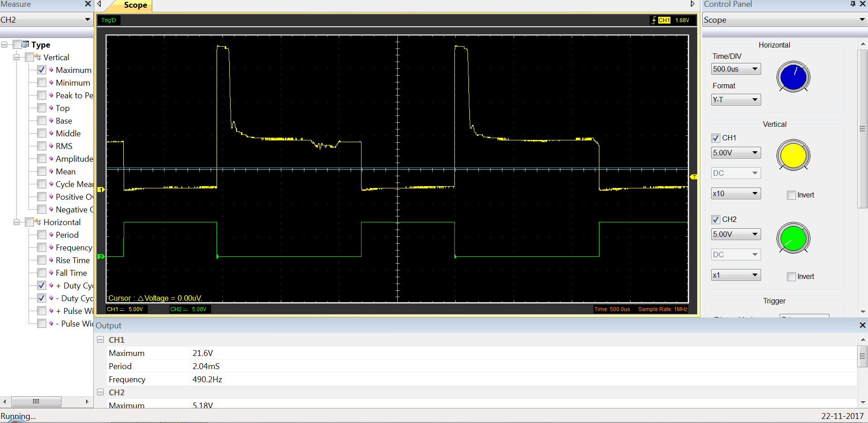Viewport: 868px width, 423px height.
Task: Open the CH2 x1 probe dropdown
Action: pyautogui.click(x=736, y=275)
